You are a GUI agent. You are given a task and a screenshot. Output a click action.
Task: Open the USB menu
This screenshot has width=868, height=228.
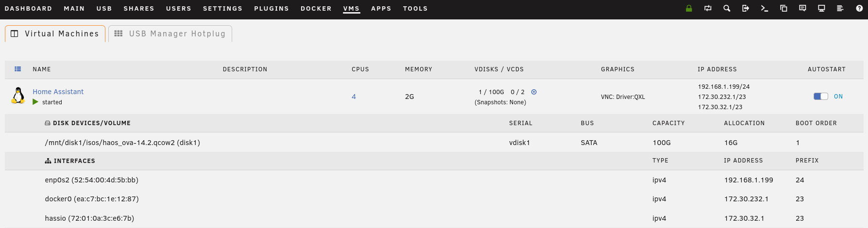pos(104,9)
